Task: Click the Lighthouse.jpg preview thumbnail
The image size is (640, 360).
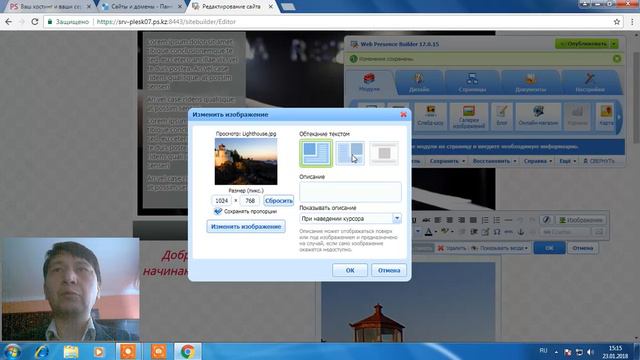Action: [246, 161]
